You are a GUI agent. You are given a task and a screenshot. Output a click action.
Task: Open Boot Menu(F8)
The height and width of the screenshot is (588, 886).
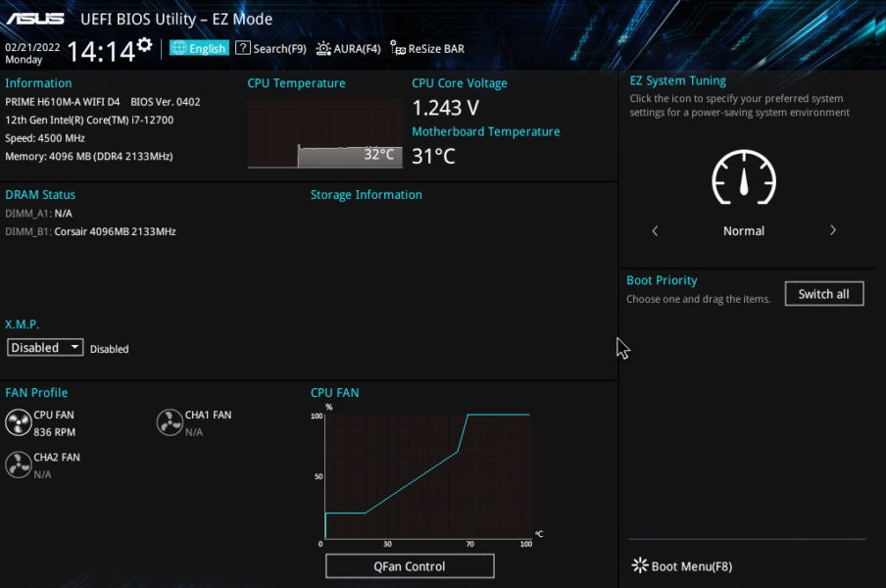click(681, 566)
